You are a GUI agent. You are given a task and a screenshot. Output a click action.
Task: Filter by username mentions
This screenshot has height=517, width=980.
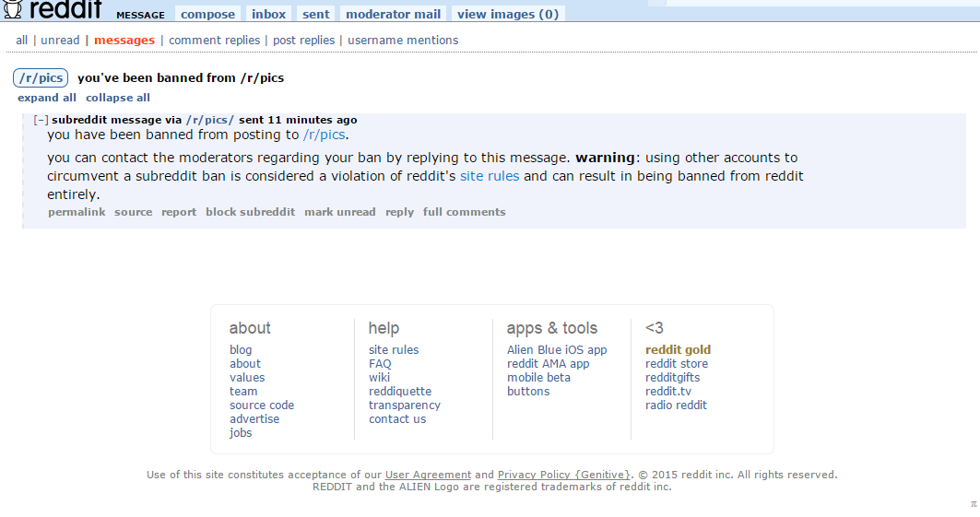pos(403,40)
